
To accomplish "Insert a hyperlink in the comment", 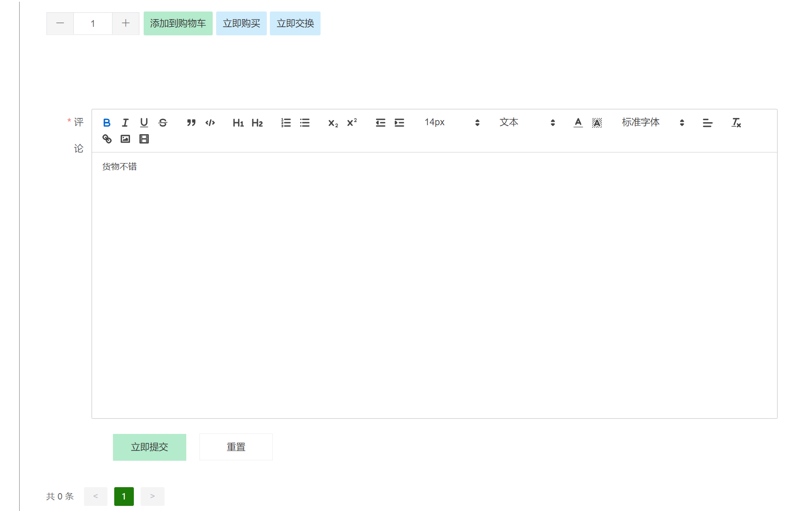I will 107,139.
